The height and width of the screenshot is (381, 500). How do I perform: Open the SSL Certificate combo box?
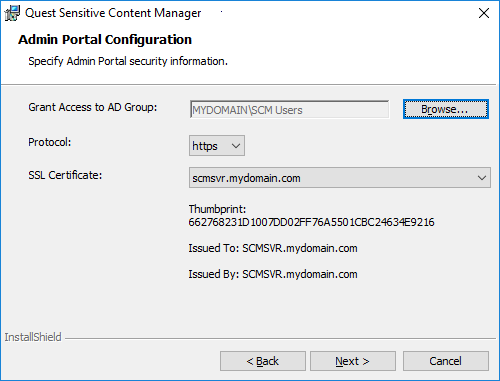coord(340,178)
